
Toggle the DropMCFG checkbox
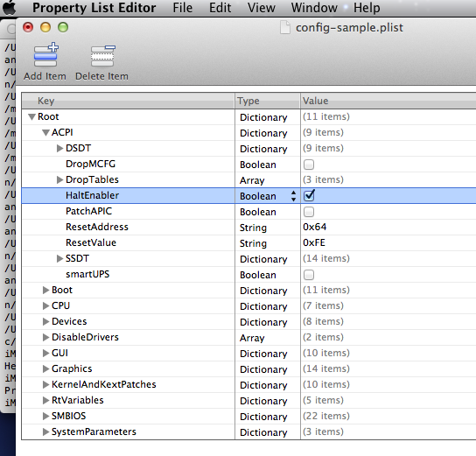309,165
